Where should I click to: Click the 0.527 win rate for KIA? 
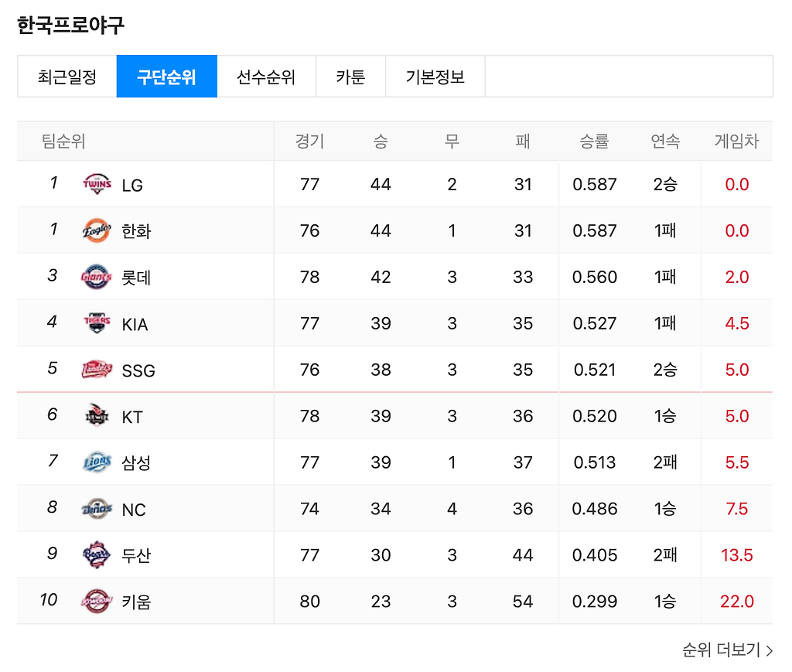595,323
